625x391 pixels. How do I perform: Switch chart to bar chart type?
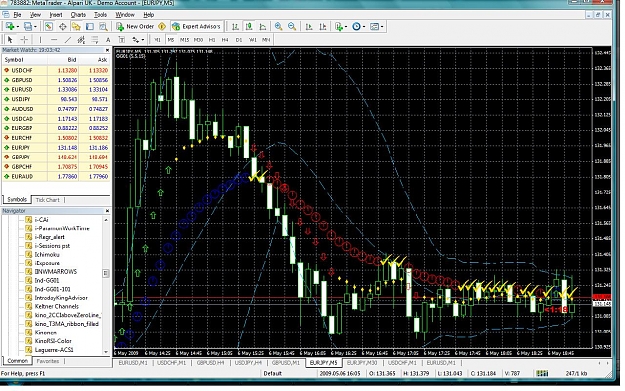pos(235,27)
